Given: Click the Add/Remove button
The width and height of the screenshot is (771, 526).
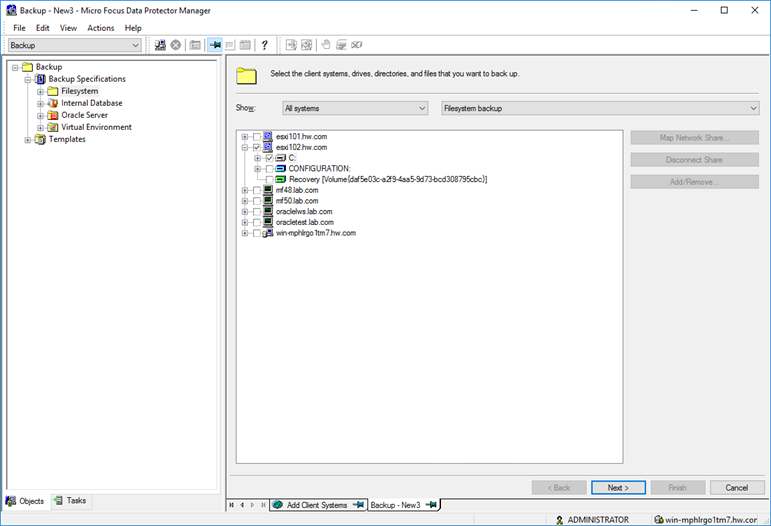Looking at the screenshot, I should click(x=695, y=182).
